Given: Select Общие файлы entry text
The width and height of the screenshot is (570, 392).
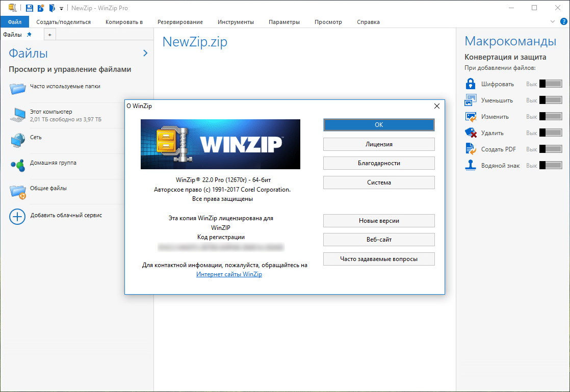Looking at the screenshot, I should pyautogui.click(x=48, y=188).
